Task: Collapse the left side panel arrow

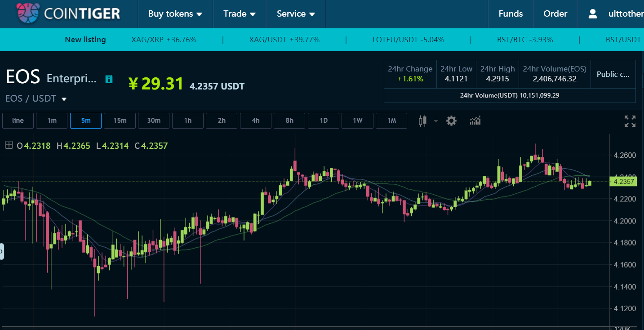Action: pyautogui.click(x=2, y=252)
